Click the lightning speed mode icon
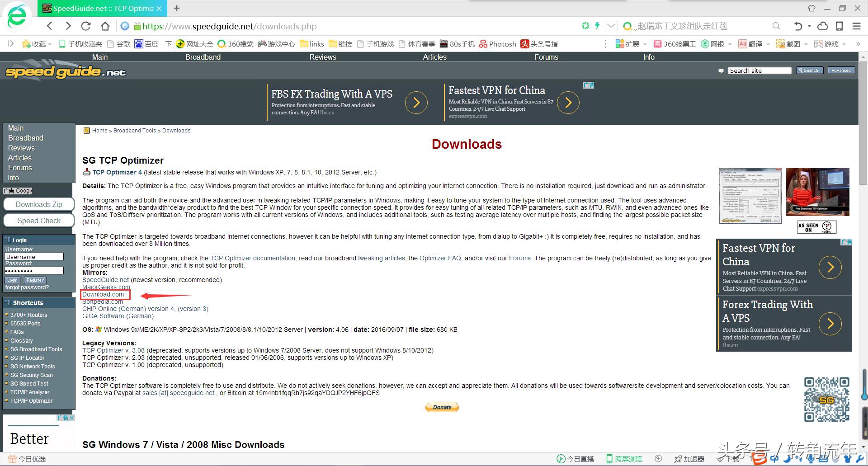This screenshot has height=466, width=868. click(x=597, y=26)
